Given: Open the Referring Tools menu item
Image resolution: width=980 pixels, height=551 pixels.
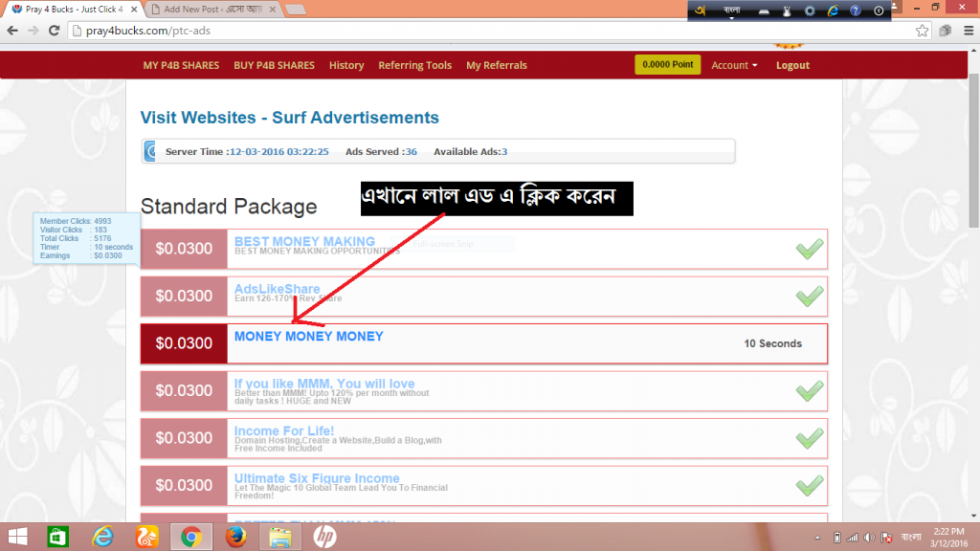Looking at the screenshot, I should [414, 65].
